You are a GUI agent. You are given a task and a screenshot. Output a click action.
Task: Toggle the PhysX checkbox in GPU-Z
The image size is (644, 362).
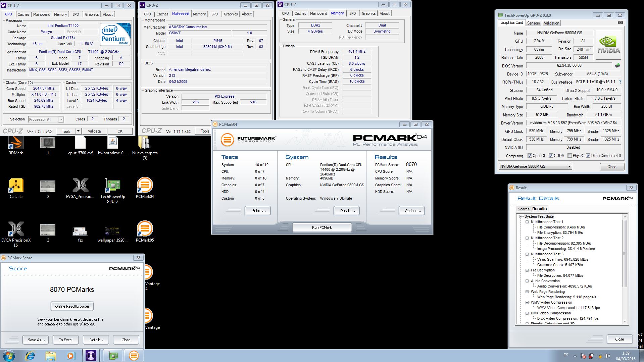(x=569, y=156)
